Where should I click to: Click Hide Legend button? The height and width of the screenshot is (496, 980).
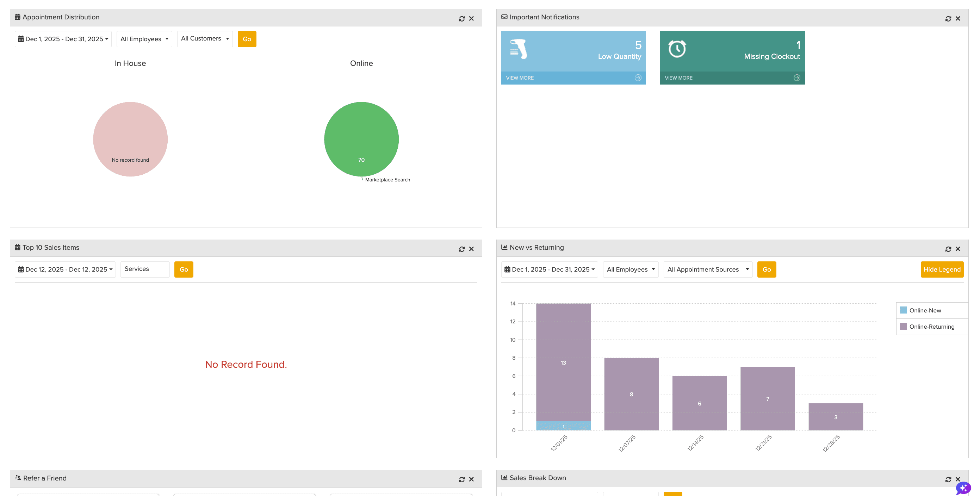point(942,269)
